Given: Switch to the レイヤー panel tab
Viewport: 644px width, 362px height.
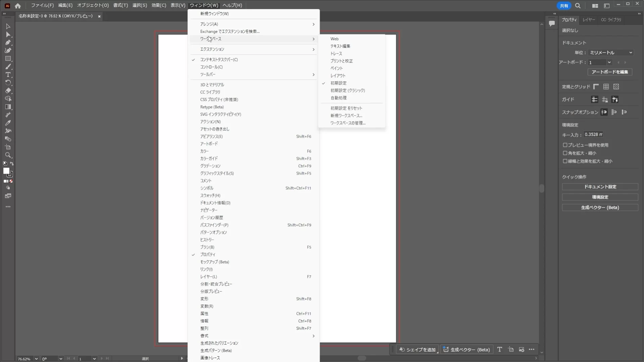Looking at the screenshot, I should [x=589, y=20].
